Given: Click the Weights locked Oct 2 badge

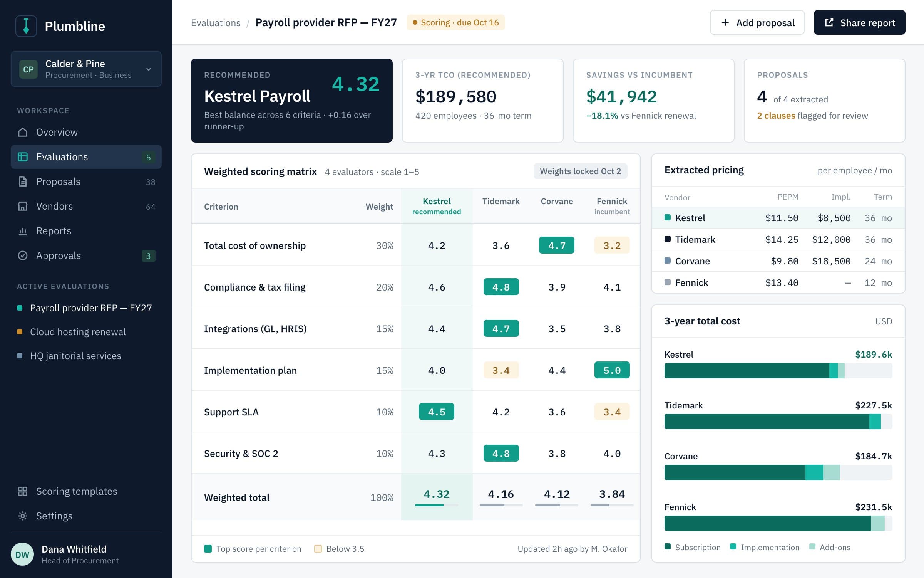Looking at the screenshot, I should pyautogui.click(x=580, y=171).
